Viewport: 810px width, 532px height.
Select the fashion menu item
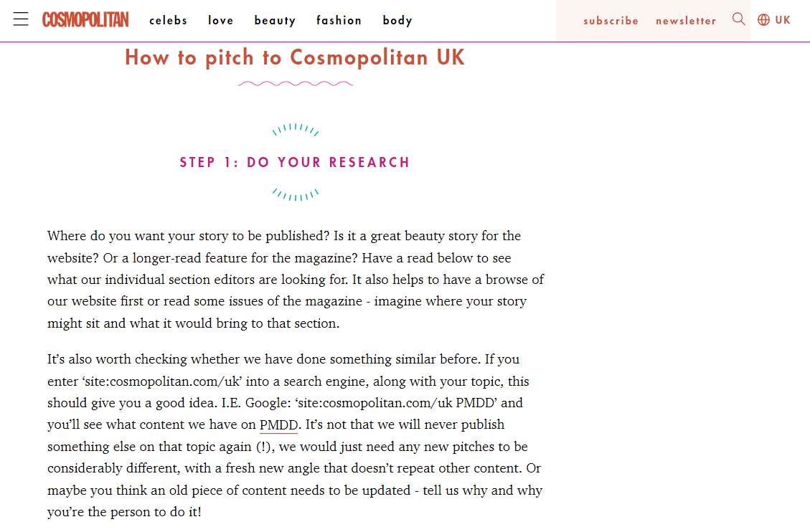(x=339, y=20)
